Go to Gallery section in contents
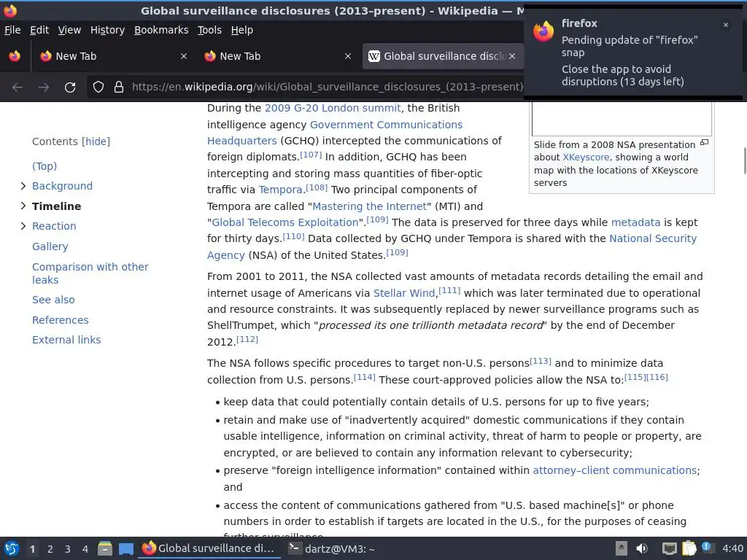 click(50, 246)
